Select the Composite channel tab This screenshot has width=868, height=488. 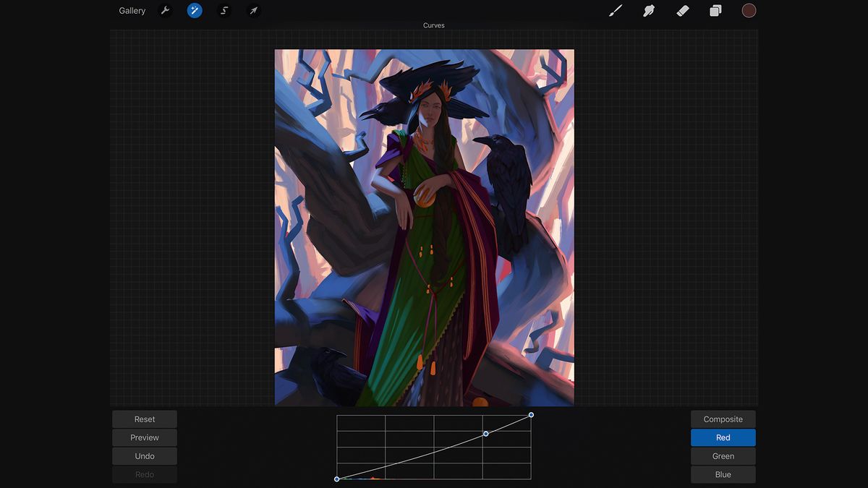723,419
